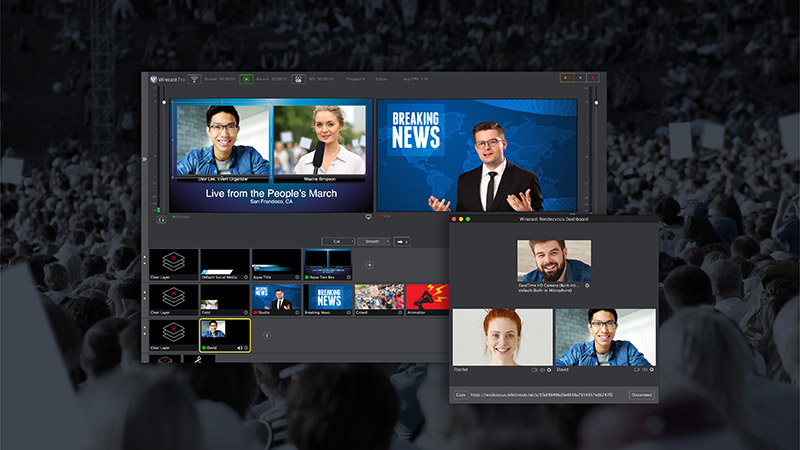Click the Rendezvous URL field
Viewport: 800px width, 450px height.
pyautogui.click(x=541, y=395)
